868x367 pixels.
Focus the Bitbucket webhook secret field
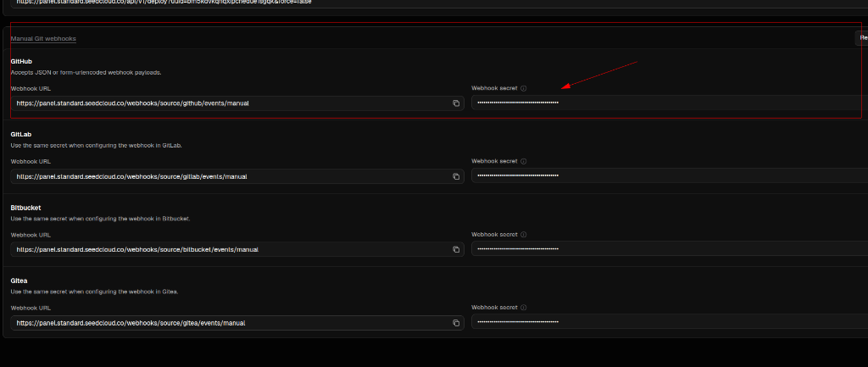pyautogui.click(x=670, y=248)
